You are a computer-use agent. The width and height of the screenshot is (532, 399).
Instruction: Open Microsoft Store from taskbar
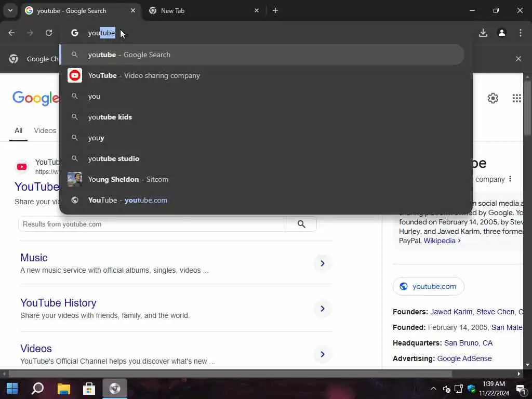coord(89,389)
